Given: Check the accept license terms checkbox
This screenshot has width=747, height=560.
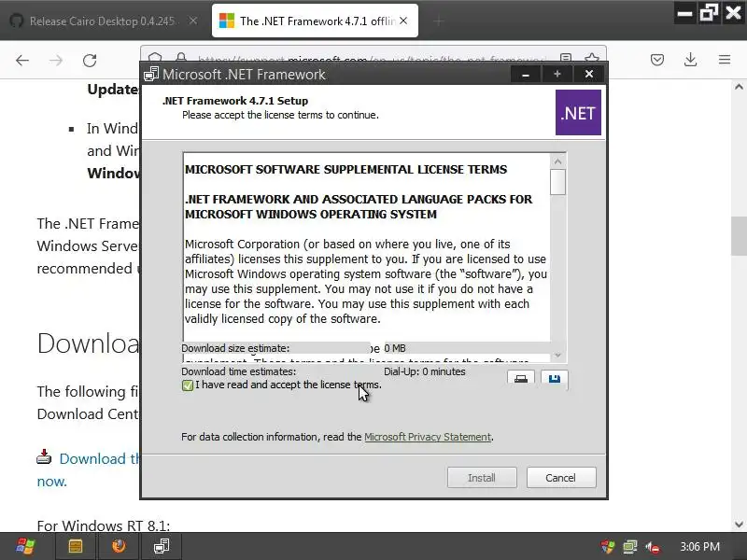Looking at the screenshot, I should [x=188, y=385].
